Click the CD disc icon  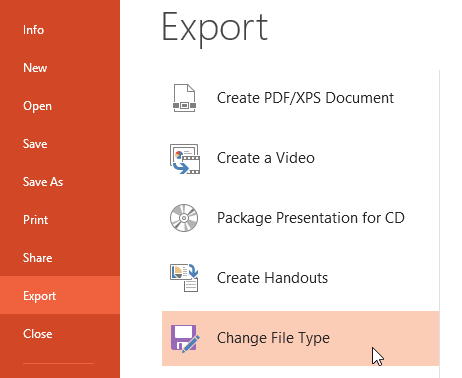(184, 218)
